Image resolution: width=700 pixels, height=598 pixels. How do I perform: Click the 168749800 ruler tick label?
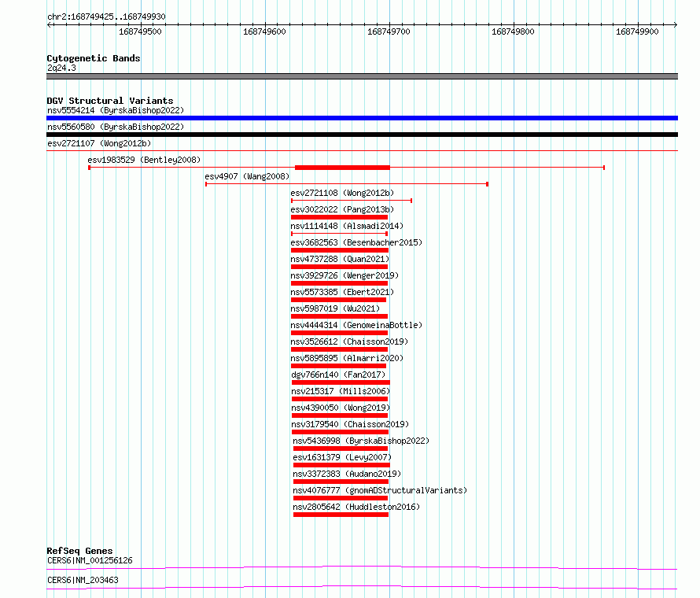click(x=513, y=31)
